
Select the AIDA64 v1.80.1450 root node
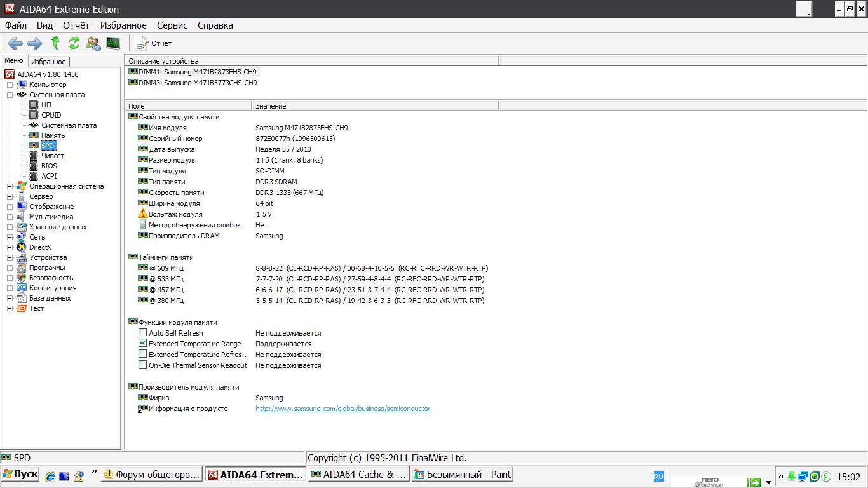click(48, 74)
